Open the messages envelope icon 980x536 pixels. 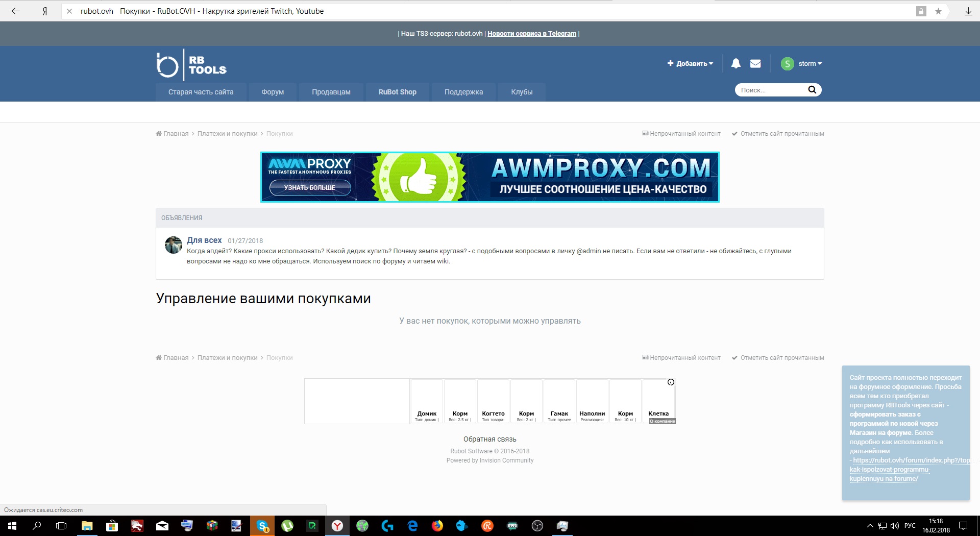click(755, 64)
